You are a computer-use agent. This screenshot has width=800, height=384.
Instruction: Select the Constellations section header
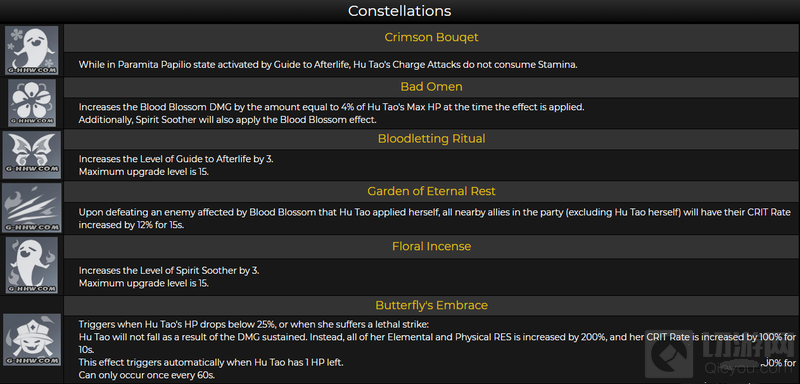(x=399, y=11)
